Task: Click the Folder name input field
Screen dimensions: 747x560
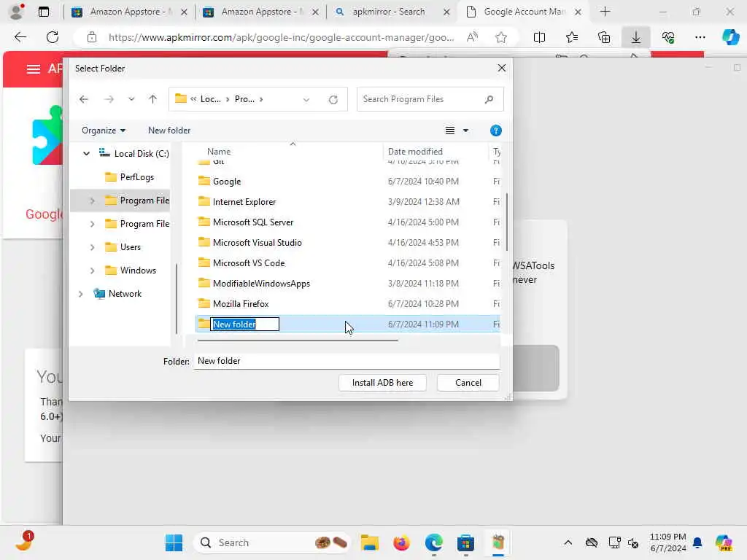Action: click(347, 361)
